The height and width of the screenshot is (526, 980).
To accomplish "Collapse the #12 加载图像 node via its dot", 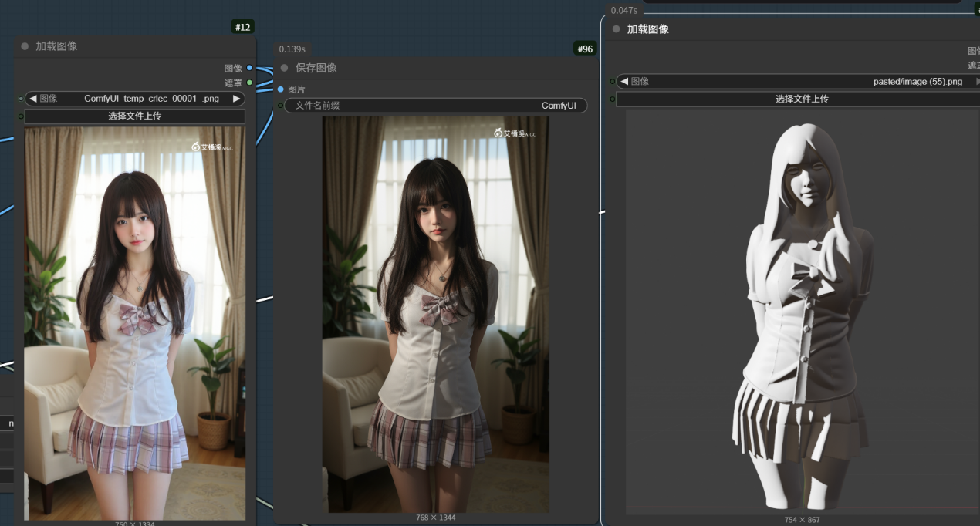I will click(x=25, y=46).
